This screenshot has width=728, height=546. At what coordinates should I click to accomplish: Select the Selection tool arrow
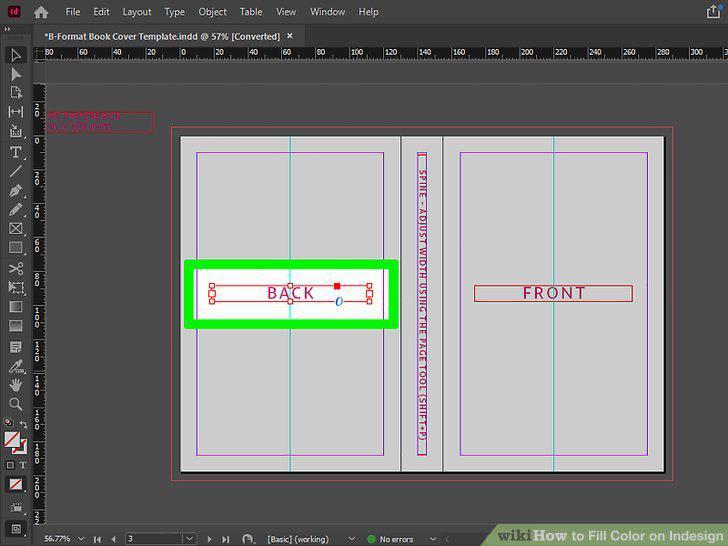click(x=15, y=55)
